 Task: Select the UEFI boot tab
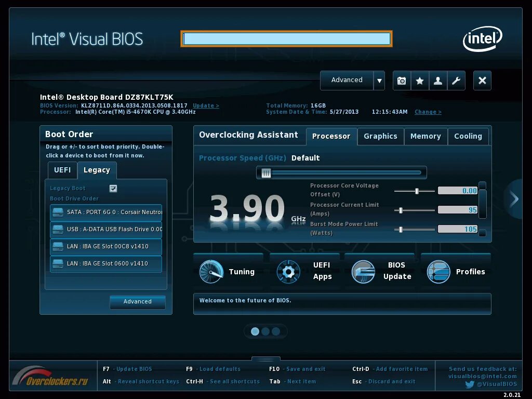[62, 170]
